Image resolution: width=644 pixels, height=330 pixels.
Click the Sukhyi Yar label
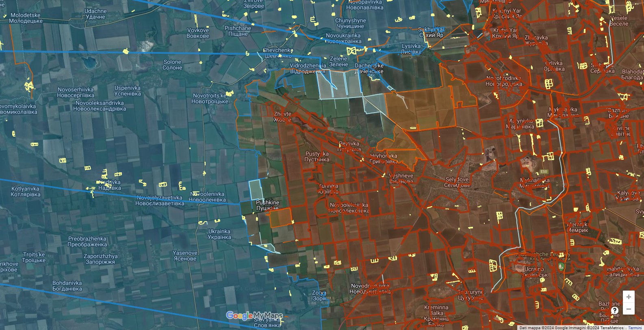432,32
